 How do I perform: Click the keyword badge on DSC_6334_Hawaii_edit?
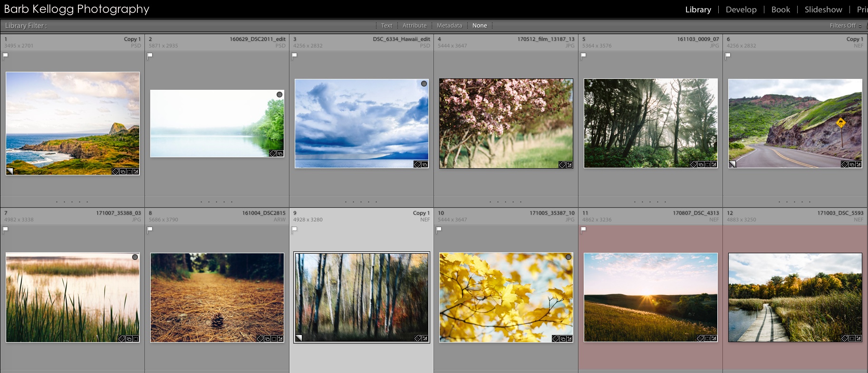coord(417,164)
